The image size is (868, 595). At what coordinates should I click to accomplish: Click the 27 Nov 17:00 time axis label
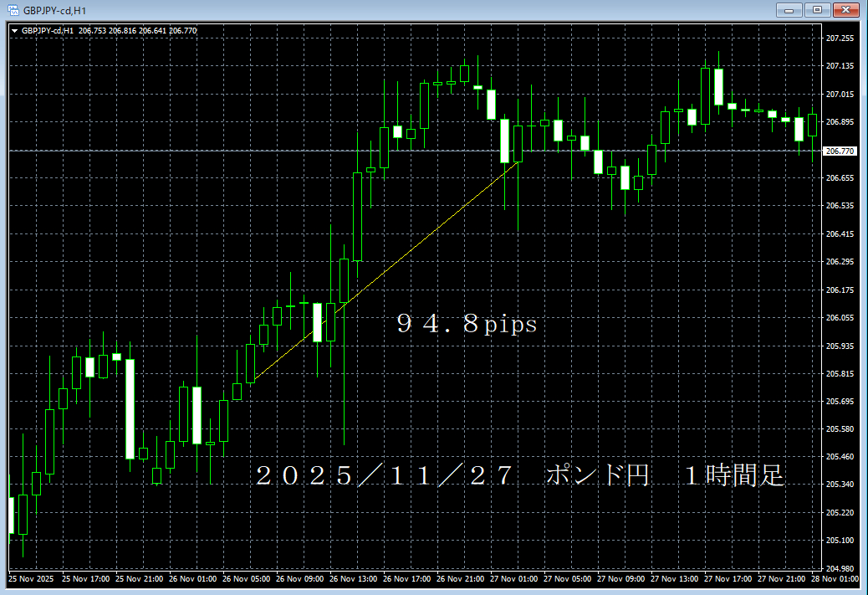728,579
